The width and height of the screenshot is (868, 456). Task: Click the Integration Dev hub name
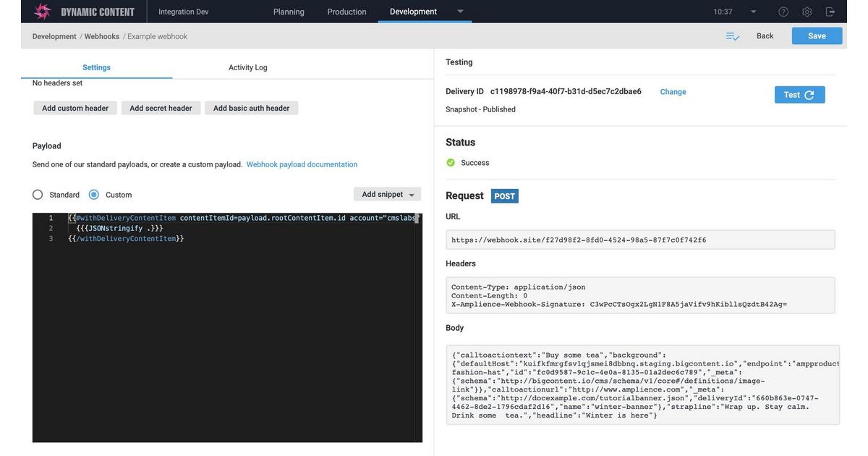coord(184,12)
